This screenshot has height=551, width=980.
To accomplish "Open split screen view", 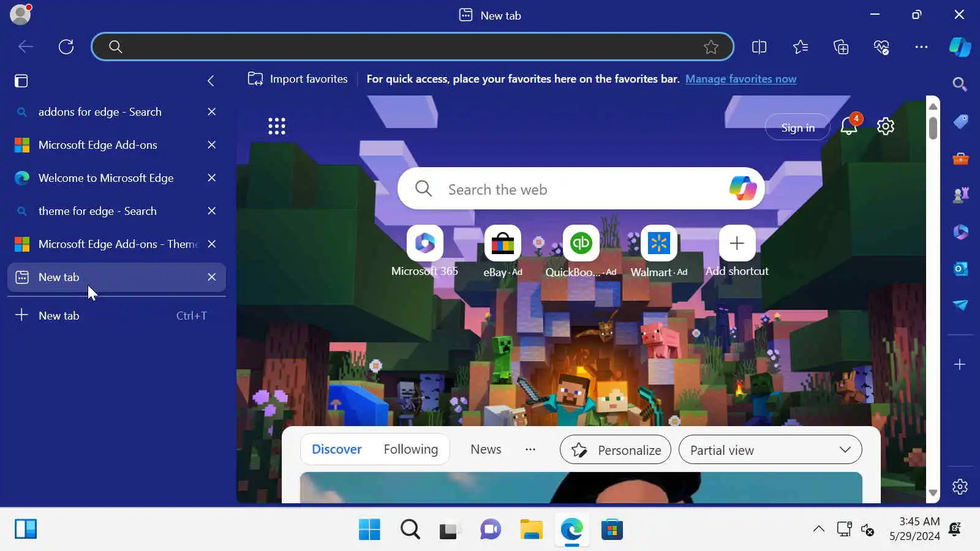I will (x=759, y=47).
